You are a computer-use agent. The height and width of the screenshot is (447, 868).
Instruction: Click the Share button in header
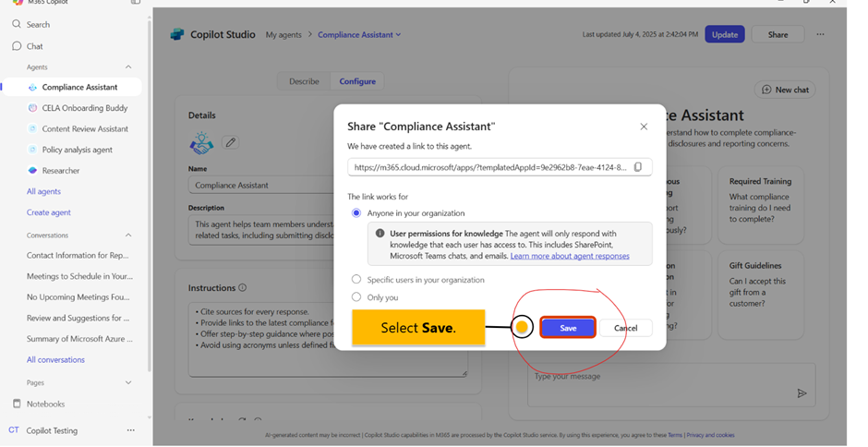(x=778, y=34)
